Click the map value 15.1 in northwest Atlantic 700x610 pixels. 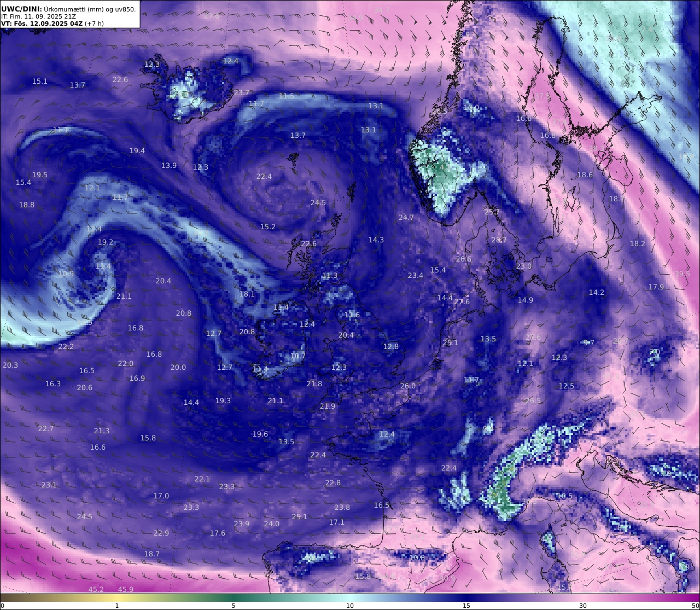coord(40,82)
